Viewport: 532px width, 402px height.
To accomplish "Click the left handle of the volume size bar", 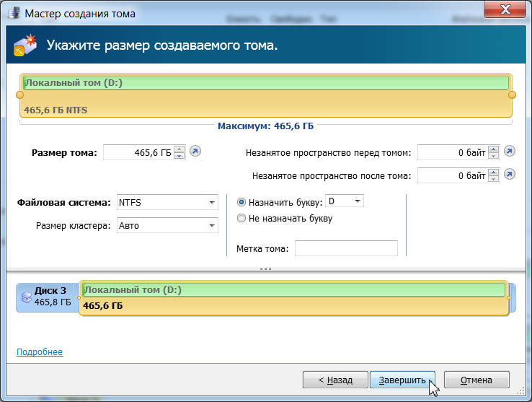I will (19, 95).
